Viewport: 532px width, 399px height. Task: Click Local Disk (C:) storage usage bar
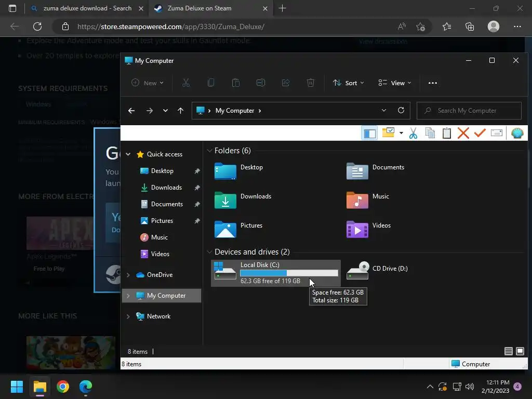(289, 273)
